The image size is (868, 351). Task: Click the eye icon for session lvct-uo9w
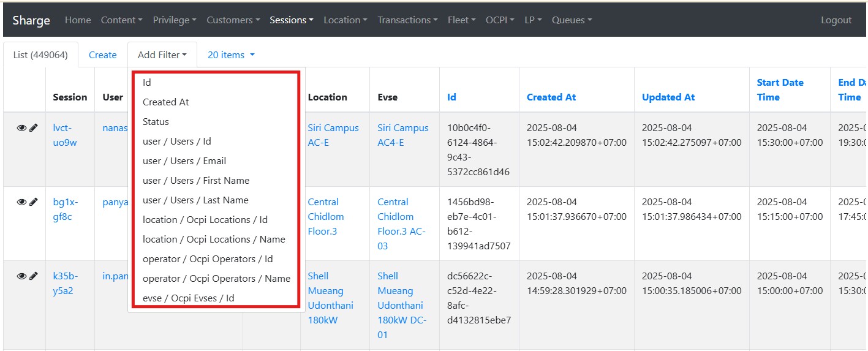(x=21, y=128)
